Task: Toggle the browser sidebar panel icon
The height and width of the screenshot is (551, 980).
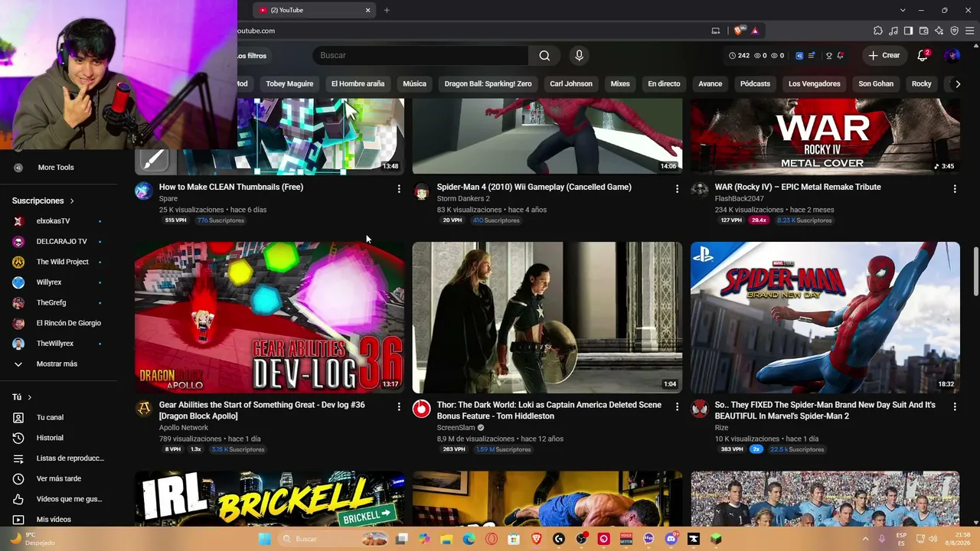Action: (908, 31)
